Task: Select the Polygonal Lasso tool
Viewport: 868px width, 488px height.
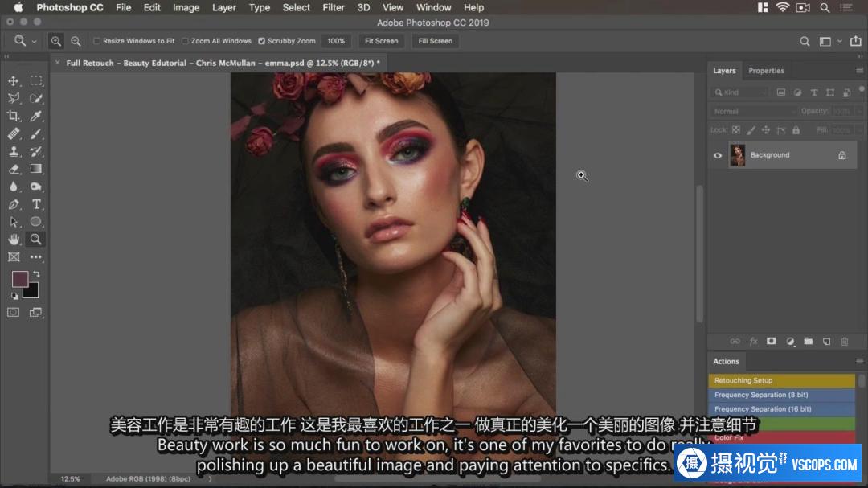Action: [x=14, y=99]
